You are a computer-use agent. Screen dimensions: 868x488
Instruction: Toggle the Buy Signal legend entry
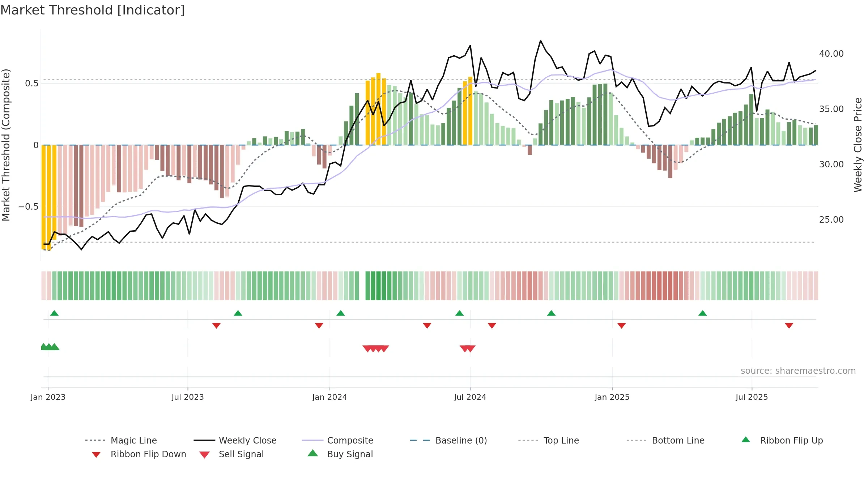point(340,454)
